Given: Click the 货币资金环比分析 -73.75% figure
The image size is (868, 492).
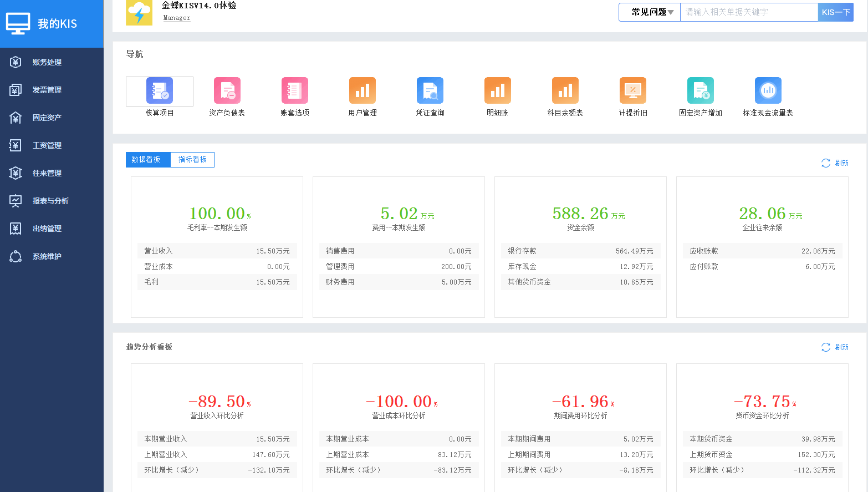Looking at the screenshot, I should 765,402.
